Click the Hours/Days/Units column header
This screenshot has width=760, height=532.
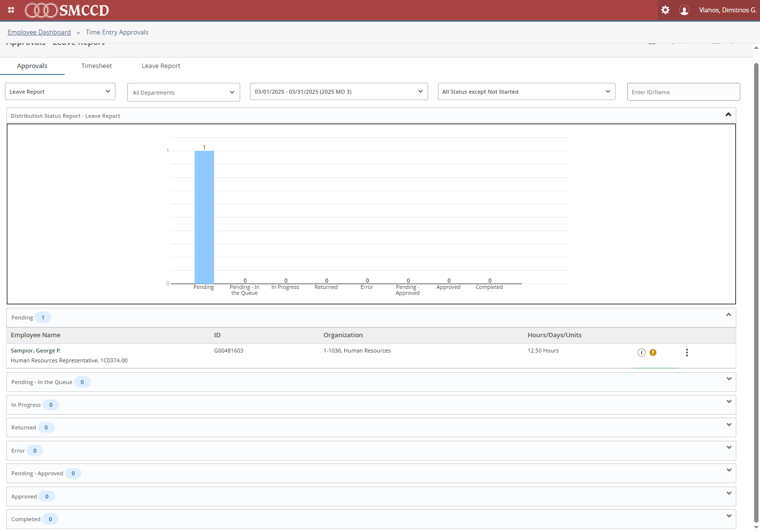[554, 335]
